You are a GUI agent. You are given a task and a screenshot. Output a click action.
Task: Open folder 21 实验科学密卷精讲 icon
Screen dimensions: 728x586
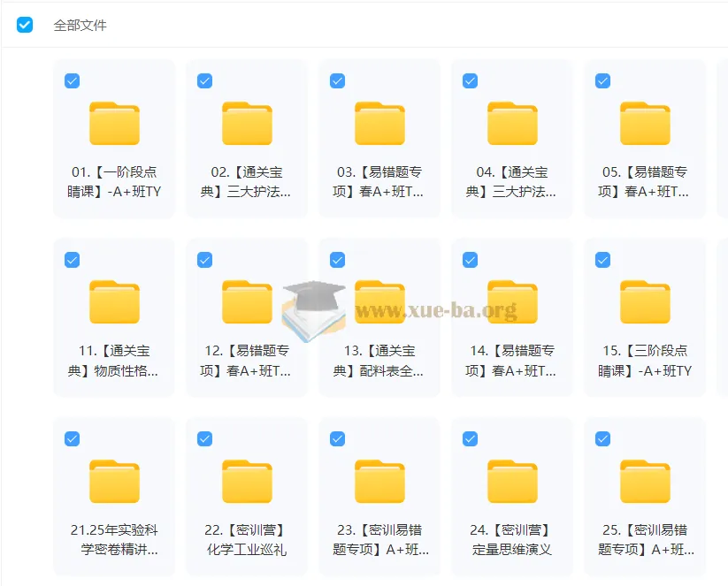tap(114, 482)
